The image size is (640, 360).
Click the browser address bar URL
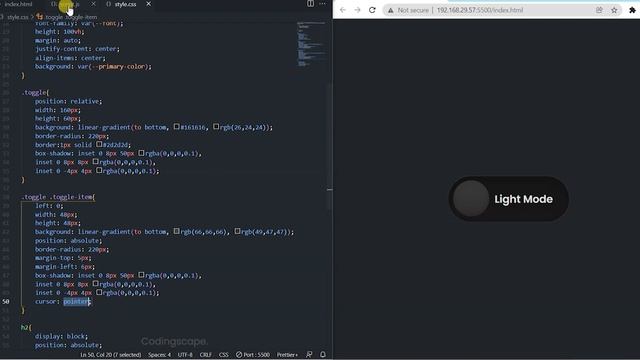[480, 10]
